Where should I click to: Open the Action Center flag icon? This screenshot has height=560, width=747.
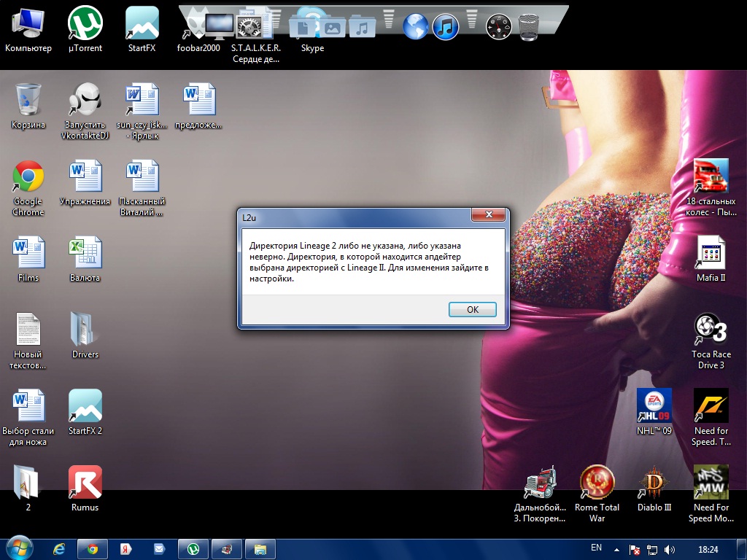pos(635,550)
